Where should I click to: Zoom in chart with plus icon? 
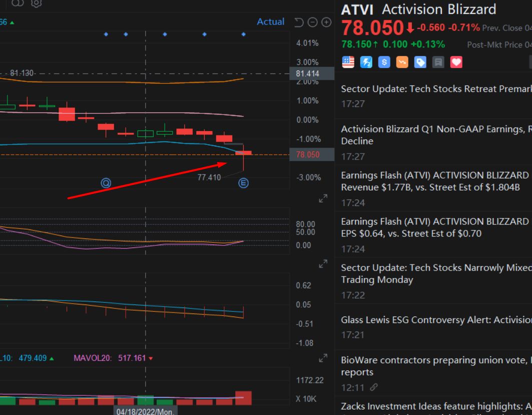click(x=326, y=22)
